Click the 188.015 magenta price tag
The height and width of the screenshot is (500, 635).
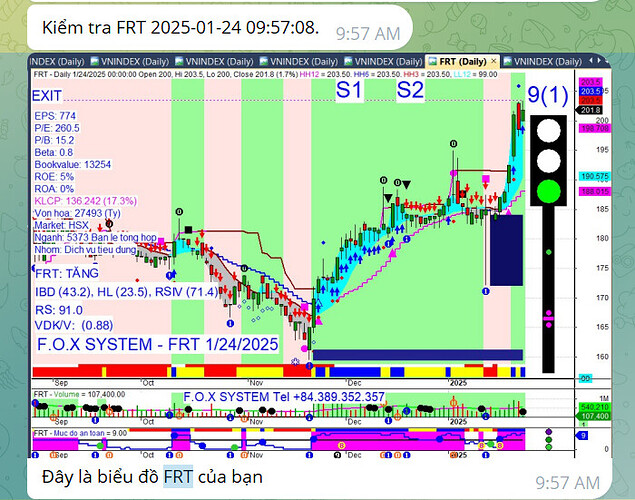tap(594, 191)
